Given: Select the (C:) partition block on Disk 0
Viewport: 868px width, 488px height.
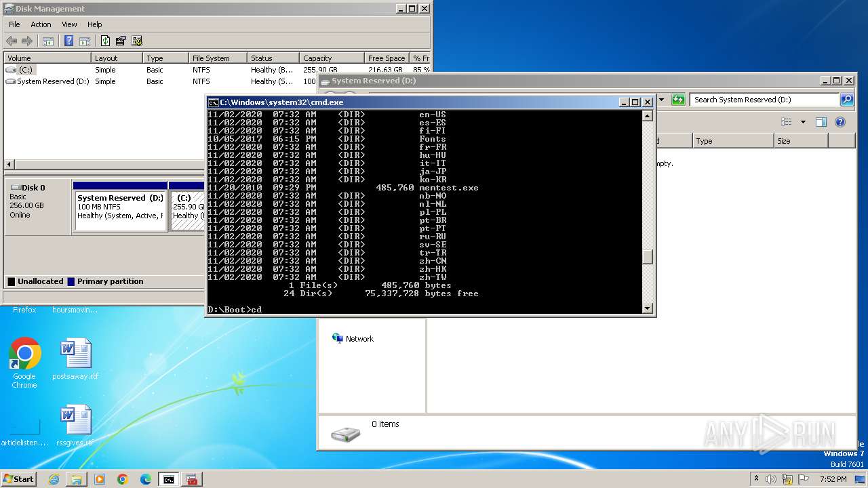Looking at the screenshot, I should (187, 207).
